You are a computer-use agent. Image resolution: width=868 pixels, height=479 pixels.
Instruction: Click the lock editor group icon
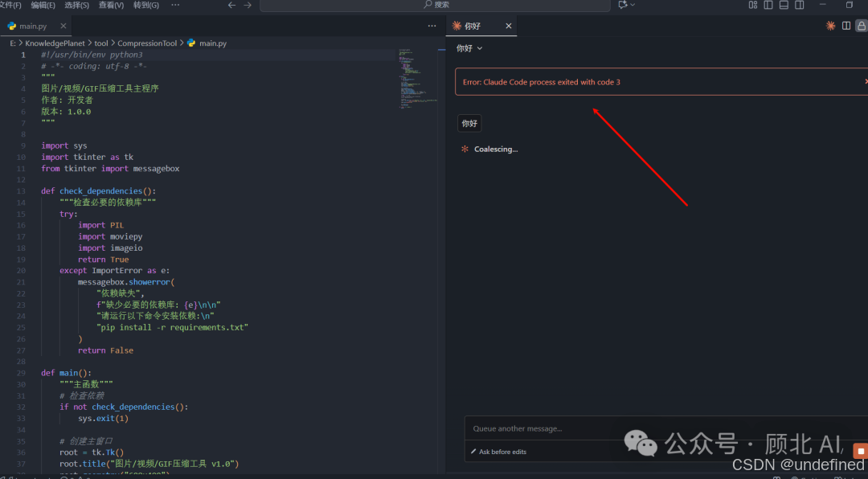[861, 26]
